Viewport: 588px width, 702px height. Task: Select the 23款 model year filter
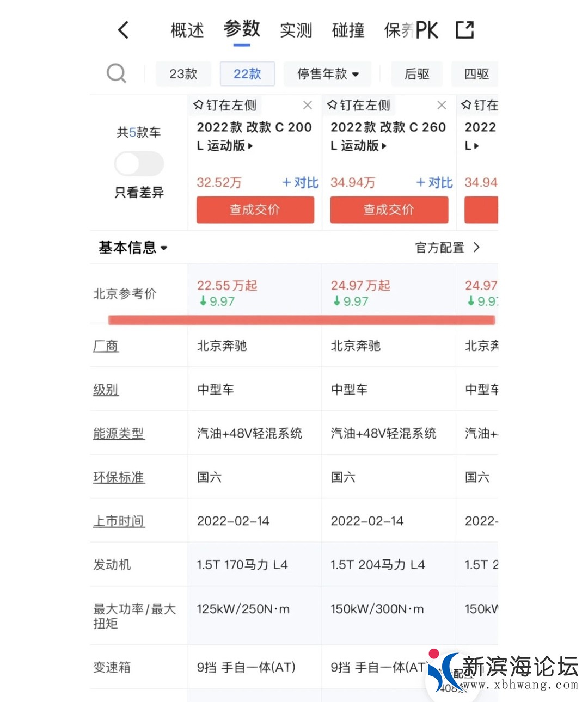pyautogui.click(x=183, y=74)
